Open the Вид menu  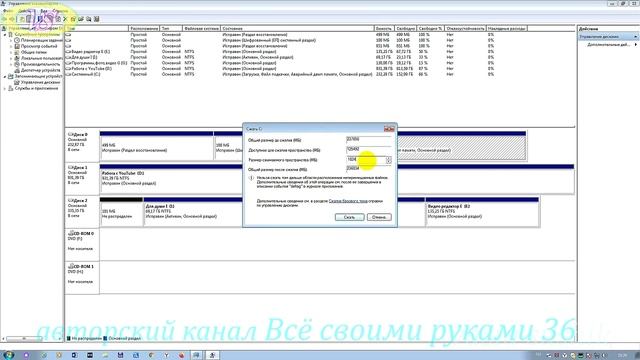pyautogui.click(x=44, y=11)
